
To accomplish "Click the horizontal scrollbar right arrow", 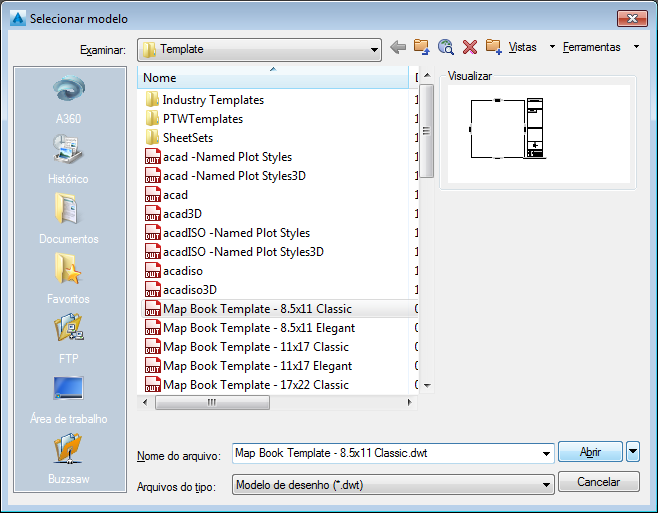I will [x=410, y=403].
